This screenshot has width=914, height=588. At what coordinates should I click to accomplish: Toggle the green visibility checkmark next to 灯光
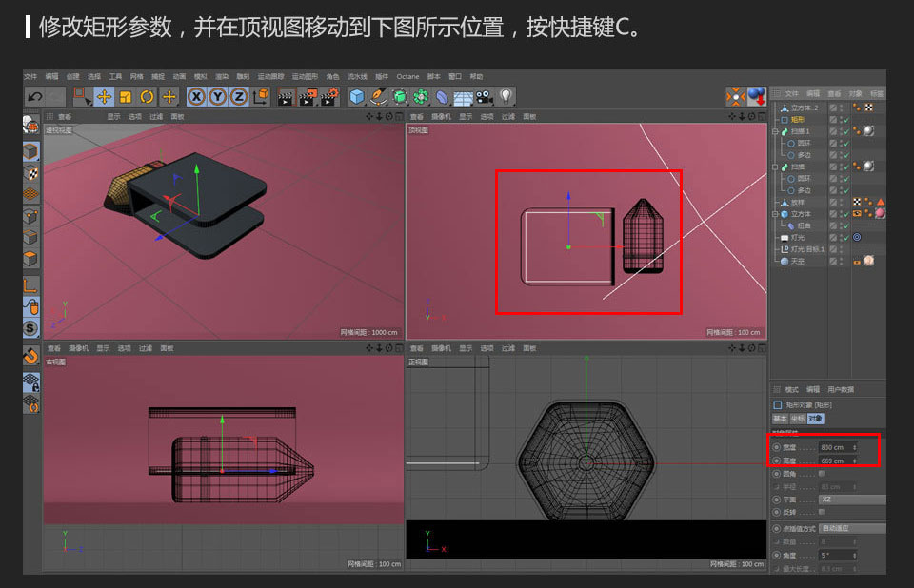tap(846, 238)
